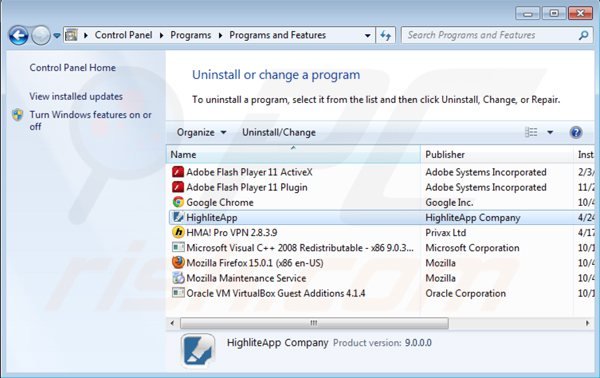Screen dimensions: 600x378
Task: Sort list by Name column header
Action: 293,155
